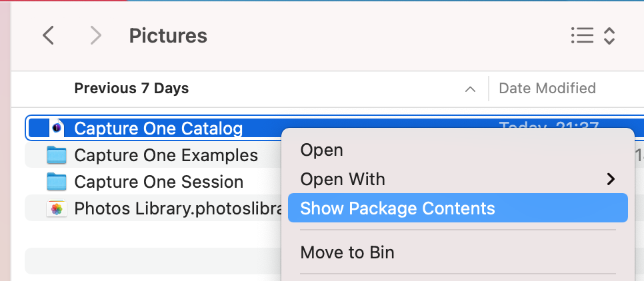
Task: Go forward using the right chevron
Action: coord(96,36)
